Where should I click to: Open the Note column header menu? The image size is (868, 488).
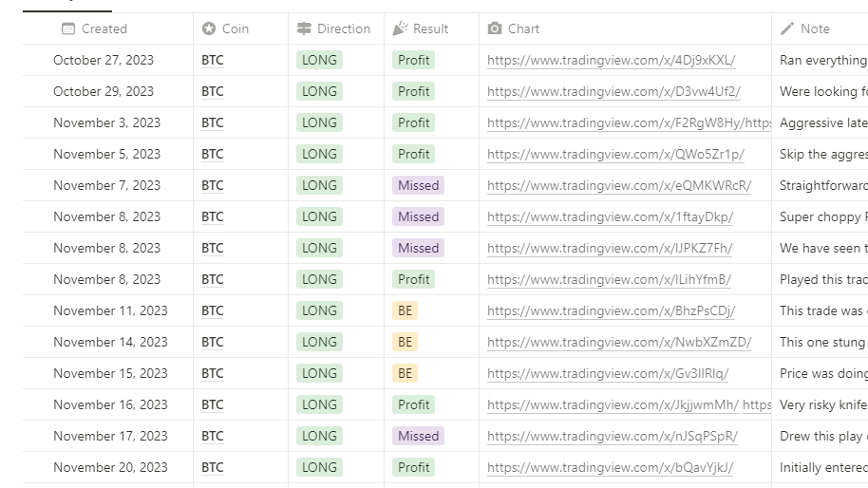click(820, 28)
